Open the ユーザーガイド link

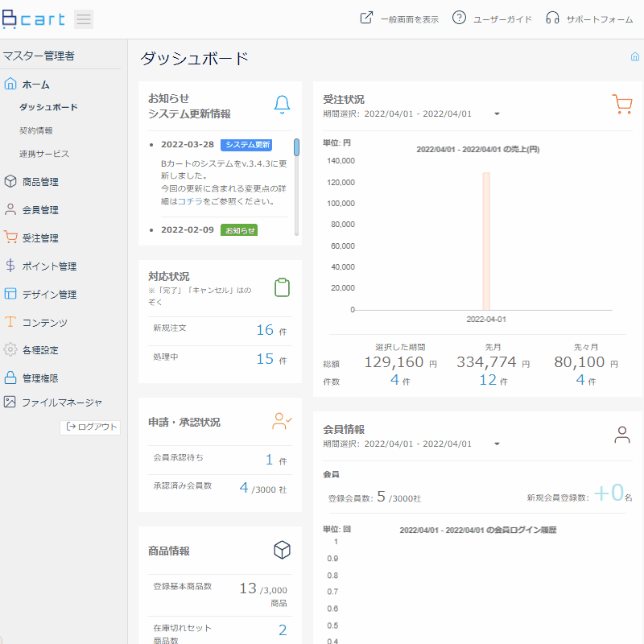coord(502,19)
